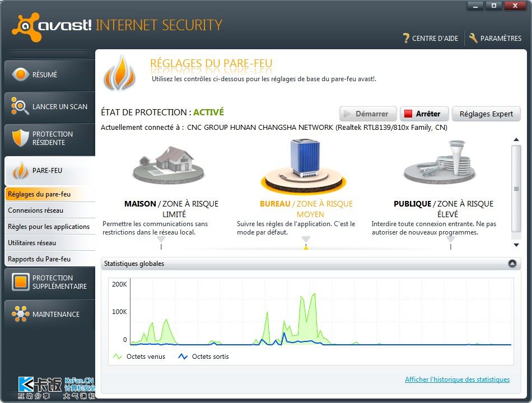Open Utilitaires réseau submenu item
This screenshot has height=403, width=532.
coord(50,243)
